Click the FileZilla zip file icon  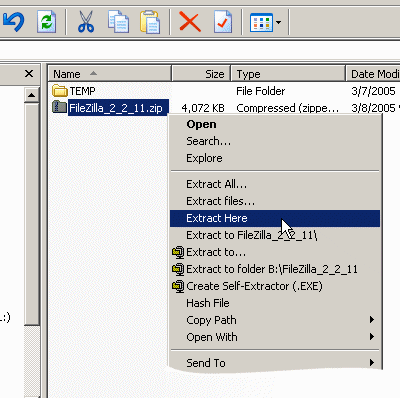click(59, 107)
